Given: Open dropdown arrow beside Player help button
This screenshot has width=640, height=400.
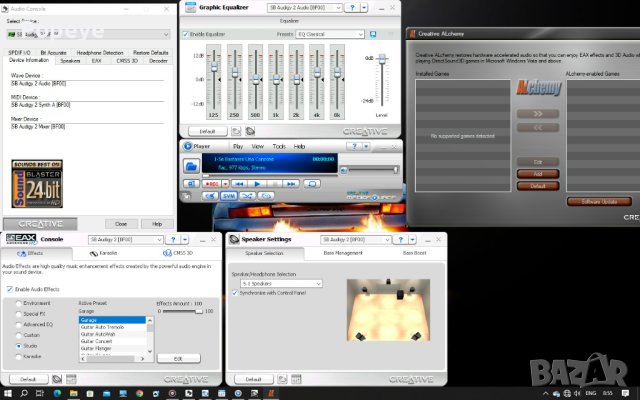Looking at the screenshot, I should point(366,146).
